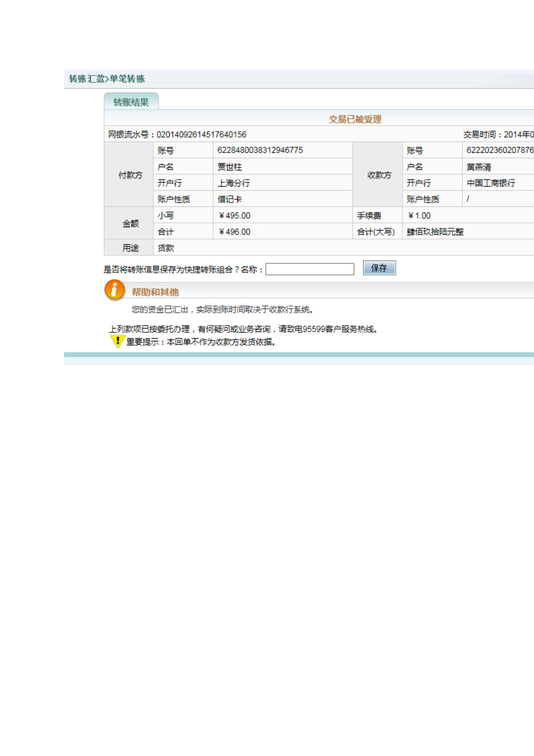Click the payee name 黄燕清

[478, 167]
